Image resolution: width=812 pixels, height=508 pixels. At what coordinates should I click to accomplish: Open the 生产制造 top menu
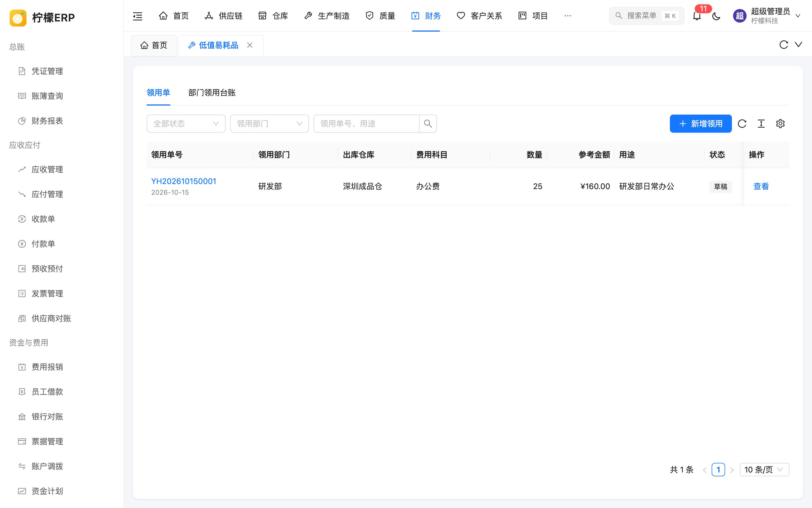pyautogui.click(x=327, y=16)
